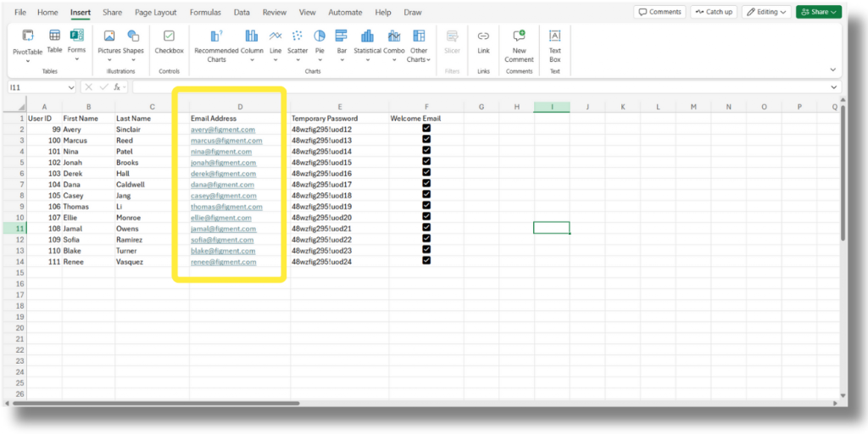Click the Table icon in Tables group
868x434 pixels.
coord(54,42)
